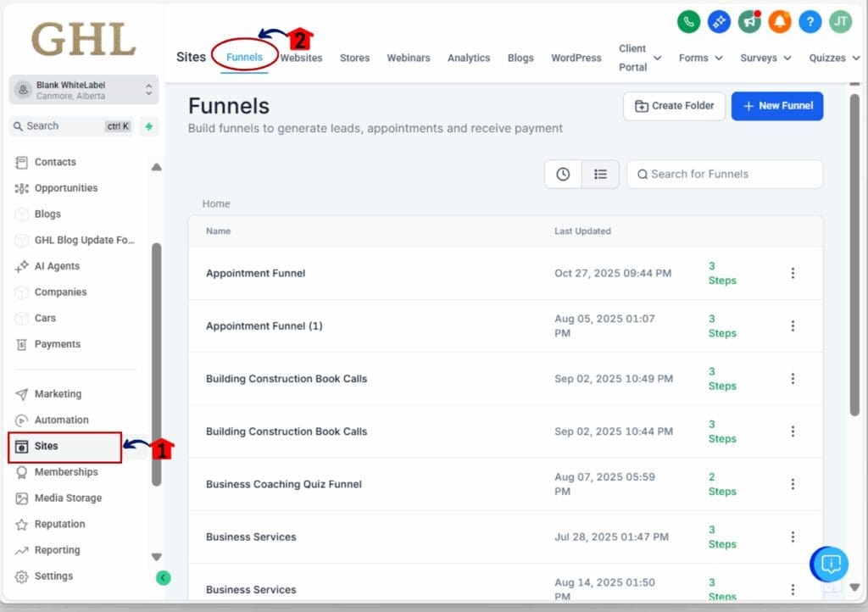
Task: Open options menu for Appointment Funnel
Action: coord(793,273)
